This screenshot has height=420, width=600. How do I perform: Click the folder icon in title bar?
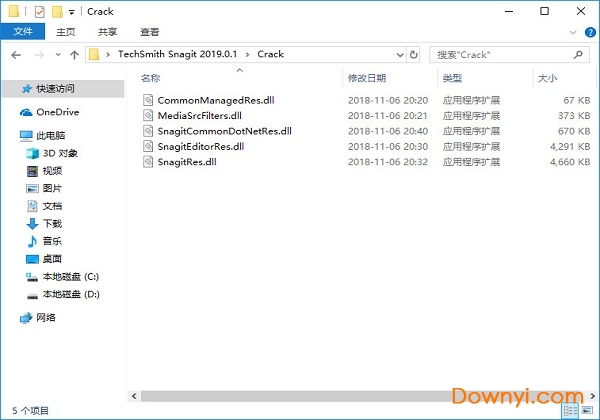pyautogui.click(x=14, y=11)
